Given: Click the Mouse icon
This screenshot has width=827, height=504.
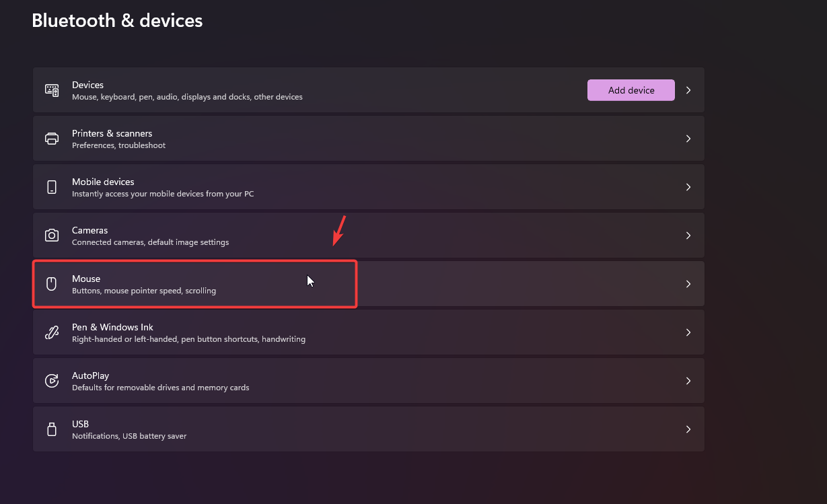Looking at the screenshot, I should click(x=52, y=284).
